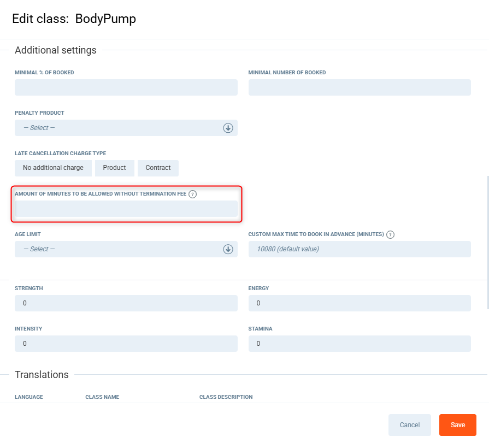Select the Intensity value input

point(126,344)
